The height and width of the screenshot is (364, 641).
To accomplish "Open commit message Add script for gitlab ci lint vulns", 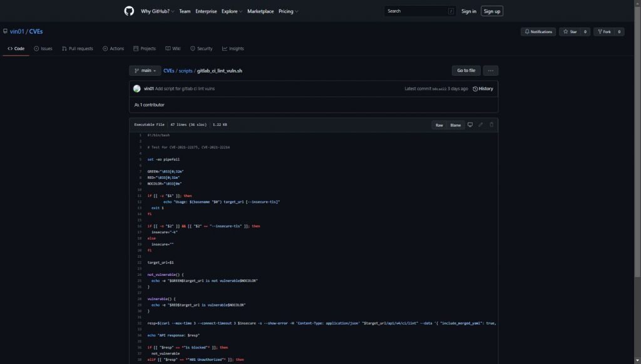I will (185, 89).
